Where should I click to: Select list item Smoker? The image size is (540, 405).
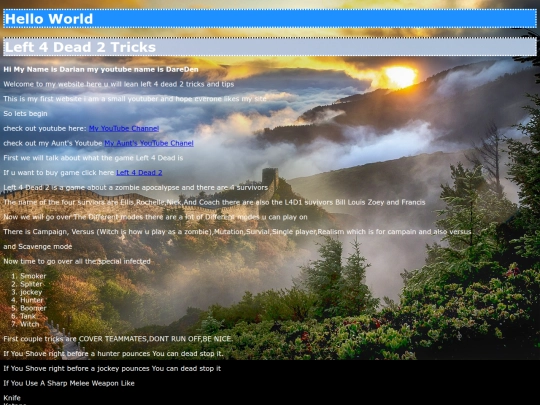coord(33,276)
